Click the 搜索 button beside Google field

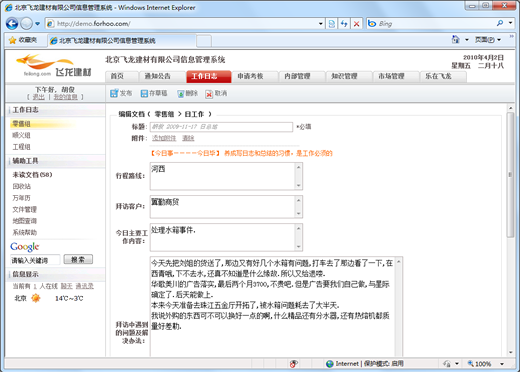tap(78, 259)
